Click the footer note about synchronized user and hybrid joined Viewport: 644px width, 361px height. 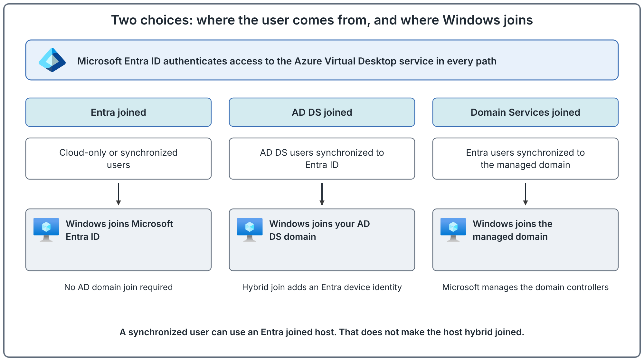tap(322, 332)
